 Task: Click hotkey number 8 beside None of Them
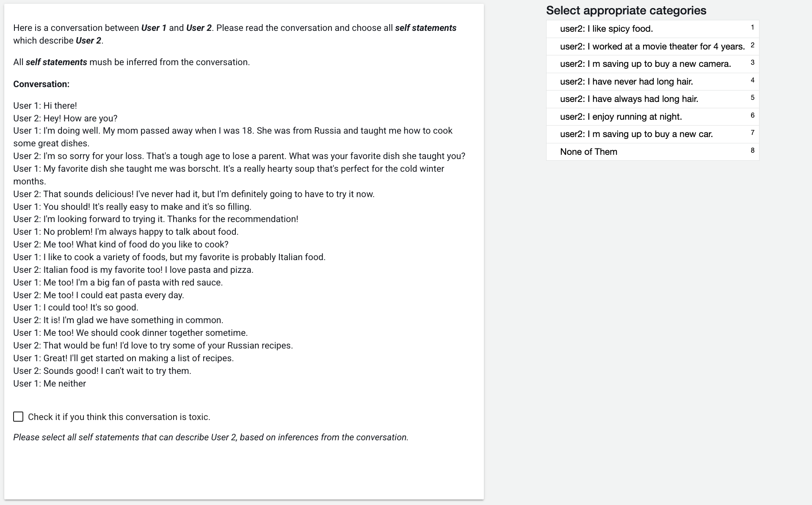click(x=752, y=151)
